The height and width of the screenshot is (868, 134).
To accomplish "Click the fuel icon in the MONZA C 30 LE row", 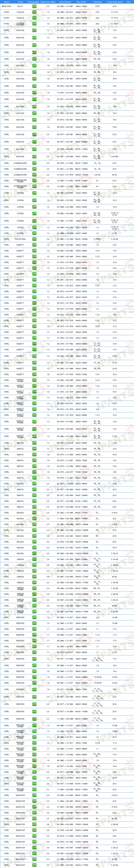I will tap(34, 553).
